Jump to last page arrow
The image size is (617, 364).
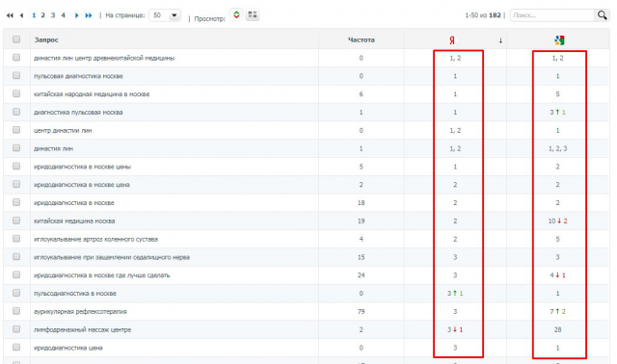tap(89, 15)
